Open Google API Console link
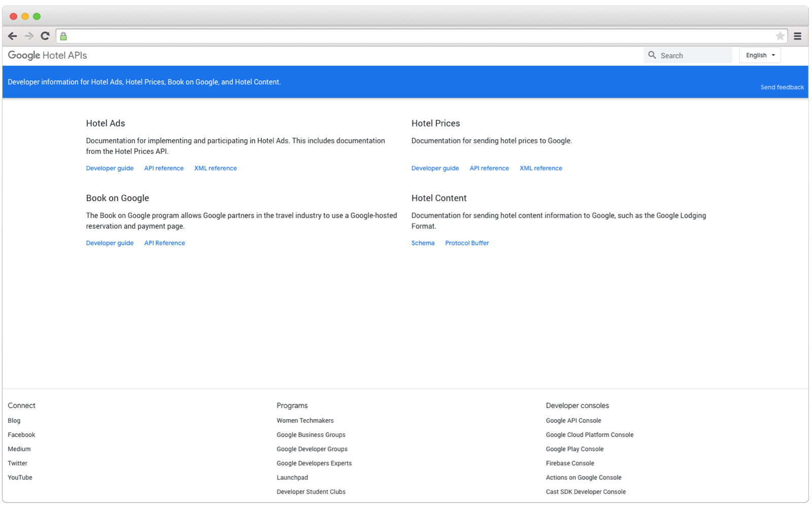The height and width of the screenshot is (508, 812). tap(573, 421)
